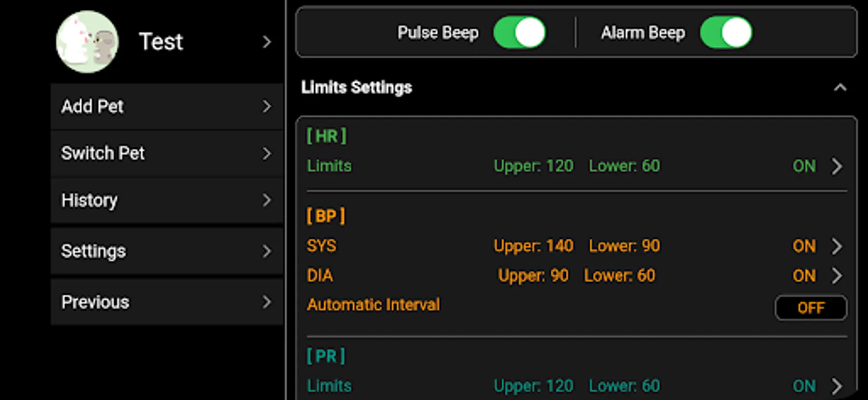Expand DIA limits with its chevron

tap(837, 276)
